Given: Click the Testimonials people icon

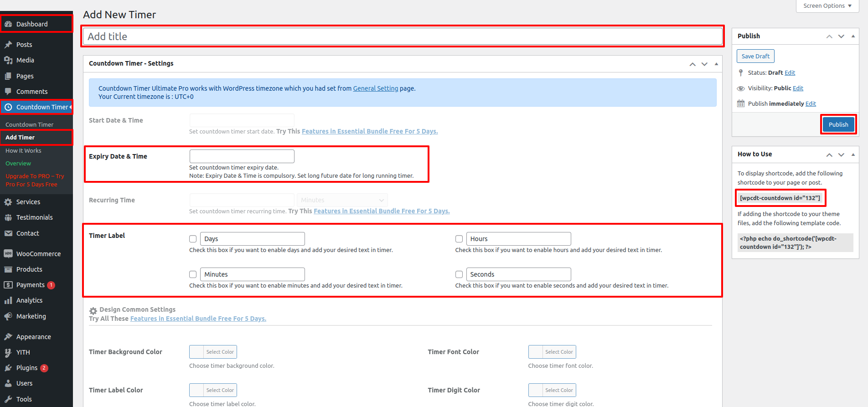Looking at the screenshot, I should point(8,217).
